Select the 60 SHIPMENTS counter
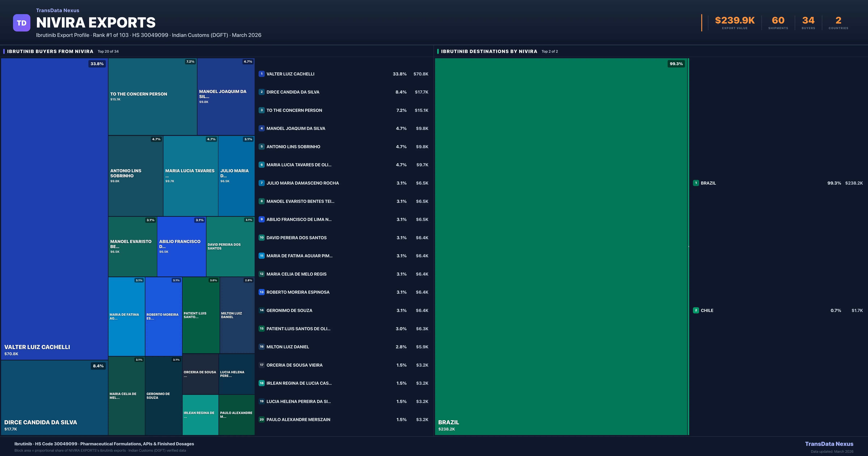Image resolution: width=868 pixels, height=456 pixels. coord(778,20)
